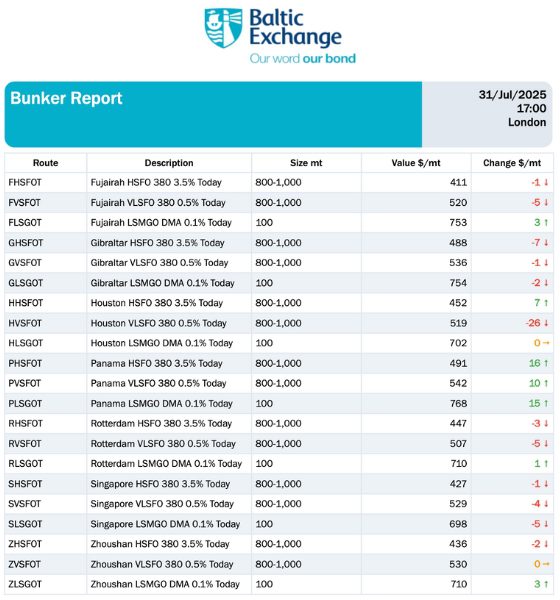Click the red down arrow in the HVSFOT row
560x600 pixels.
(546, 323)
